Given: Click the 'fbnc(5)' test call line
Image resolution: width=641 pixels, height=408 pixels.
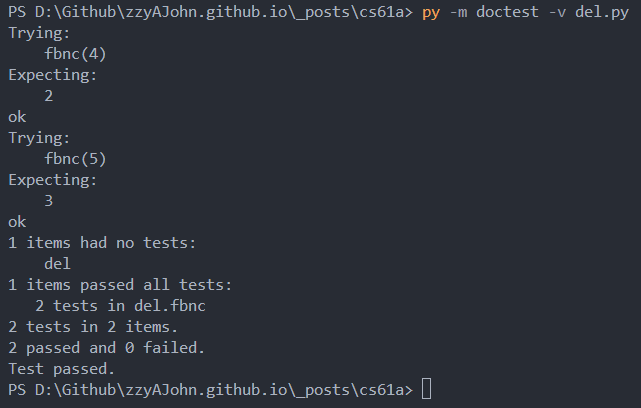Looking at the screenshot, I should click(75, 159).
